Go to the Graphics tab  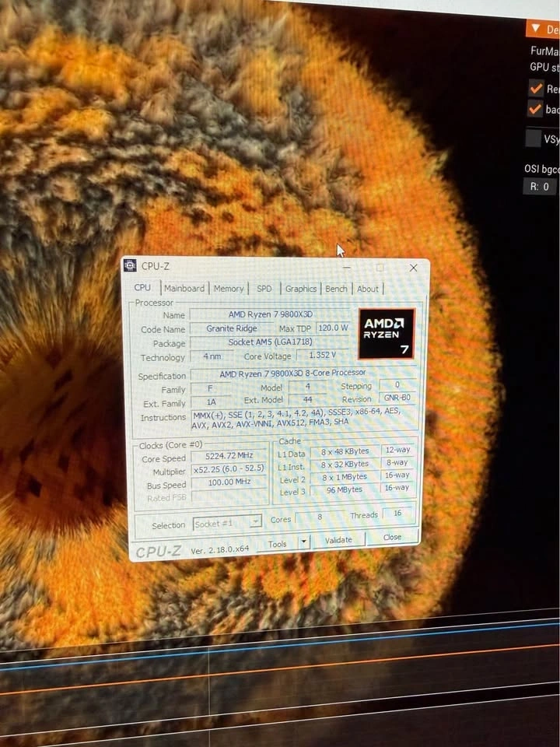[300, 289]
